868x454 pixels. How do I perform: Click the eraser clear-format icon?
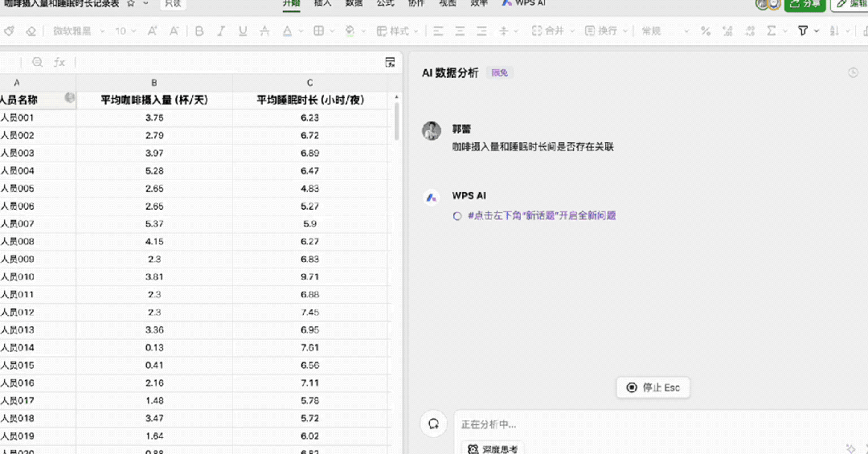(31, 31)
